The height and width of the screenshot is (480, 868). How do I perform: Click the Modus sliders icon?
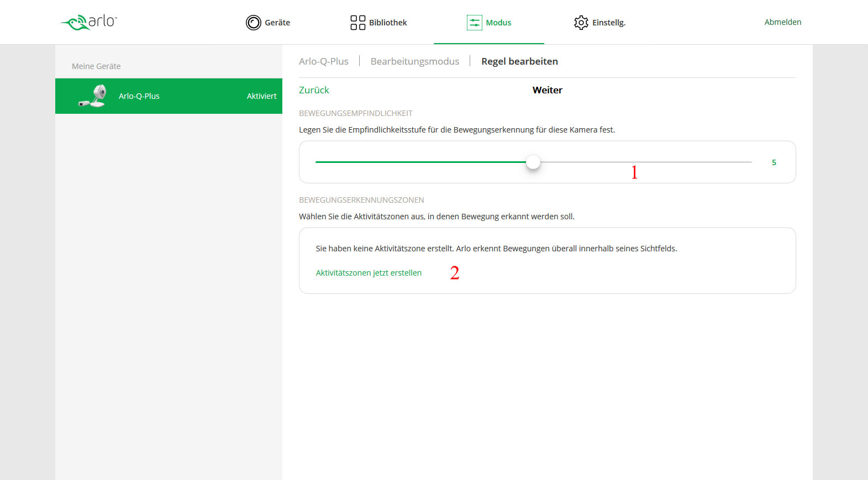475,23
